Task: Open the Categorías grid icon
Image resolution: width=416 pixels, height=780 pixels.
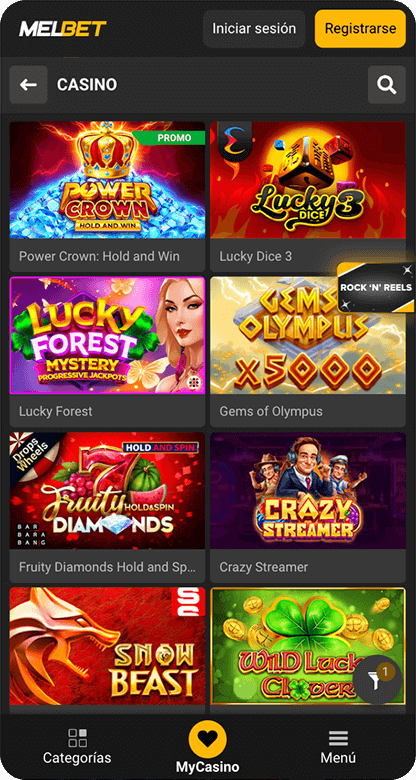Action: click(x=77, y=738)
